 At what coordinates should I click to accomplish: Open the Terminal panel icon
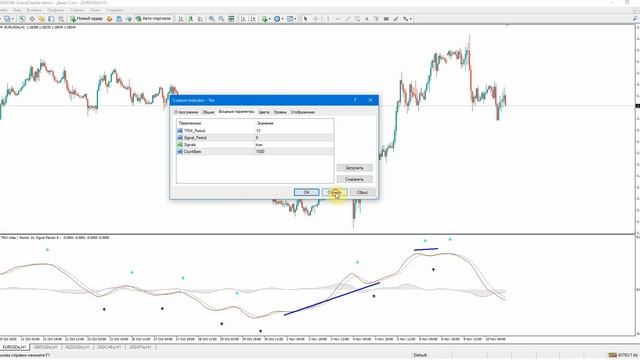point(51,19)
